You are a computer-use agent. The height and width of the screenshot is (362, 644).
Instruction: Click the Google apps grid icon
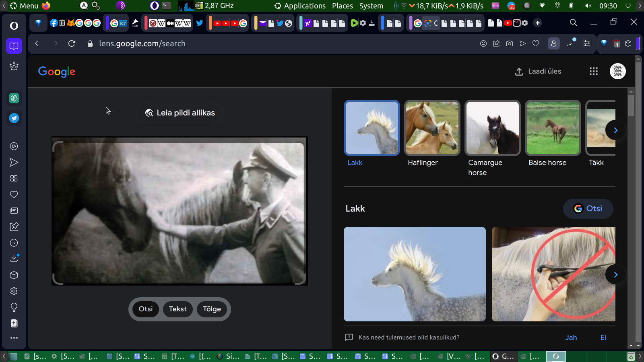593,71
